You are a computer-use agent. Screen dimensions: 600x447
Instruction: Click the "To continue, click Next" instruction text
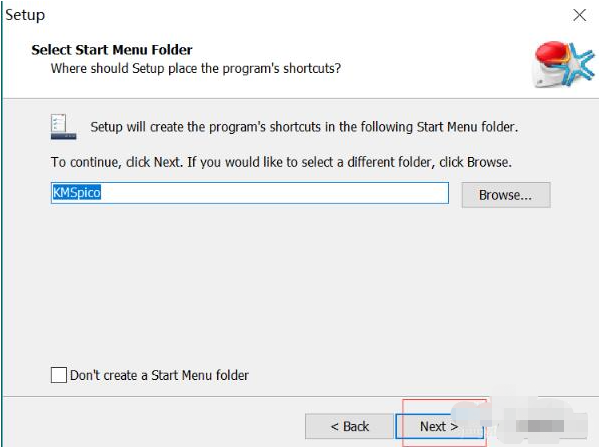click(281, 161)
